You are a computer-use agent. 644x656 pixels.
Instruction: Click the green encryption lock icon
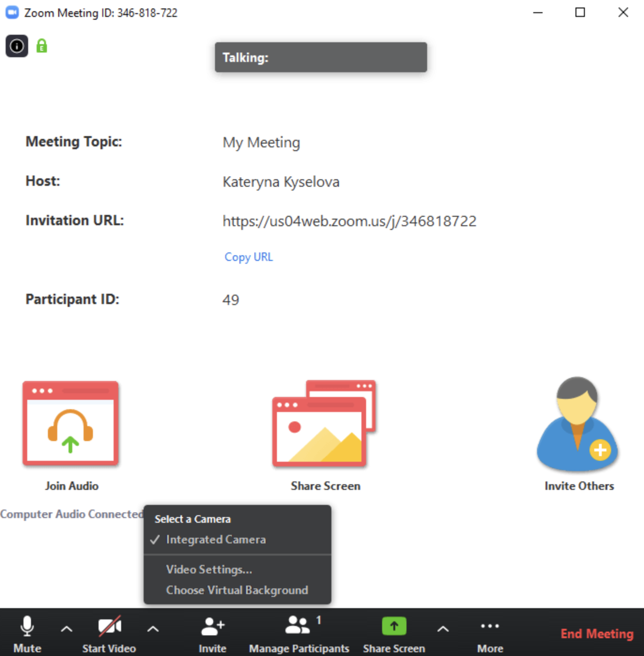[x=42, y=46]
